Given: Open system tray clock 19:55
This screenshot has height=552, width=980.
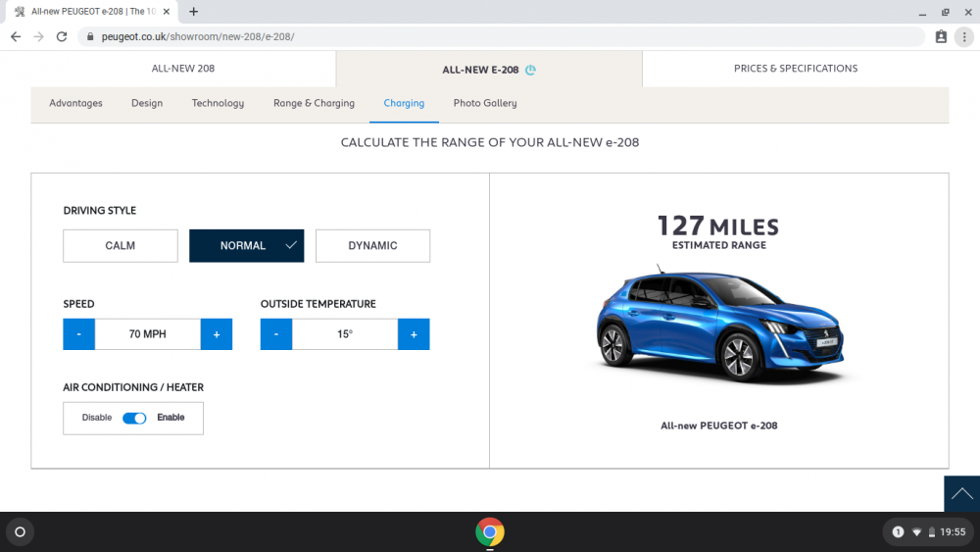Looking at the screenshot, I should pos(953,532).
